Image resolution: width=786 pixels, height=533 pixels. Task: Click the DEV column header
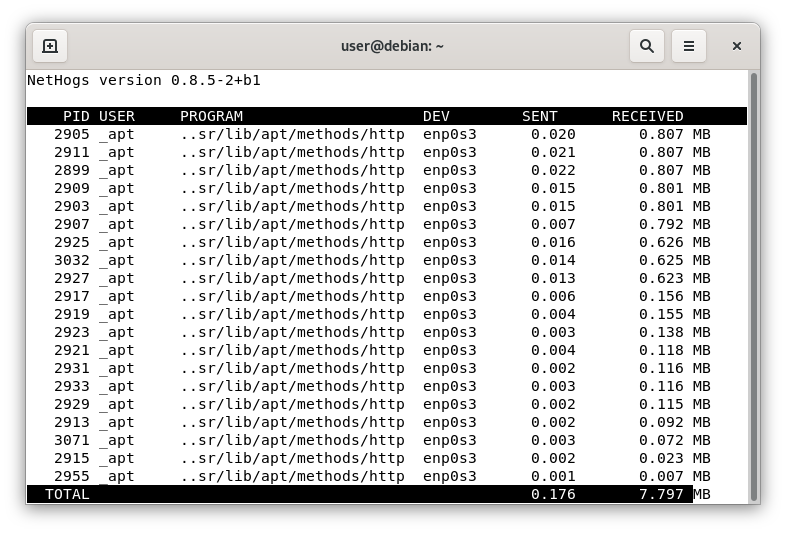(x=436, y=116)
